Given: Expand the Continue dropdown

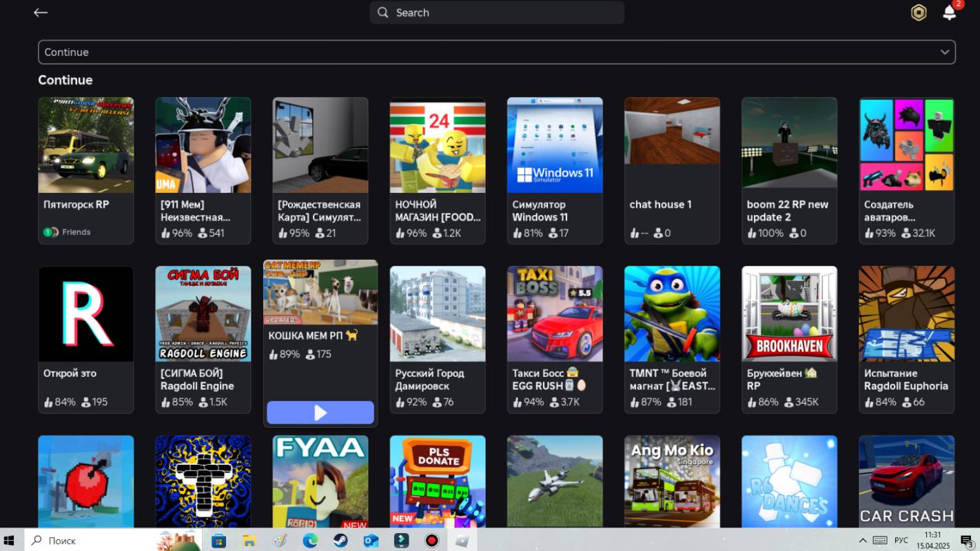Looking at the screenshot, I should [497, 52].
